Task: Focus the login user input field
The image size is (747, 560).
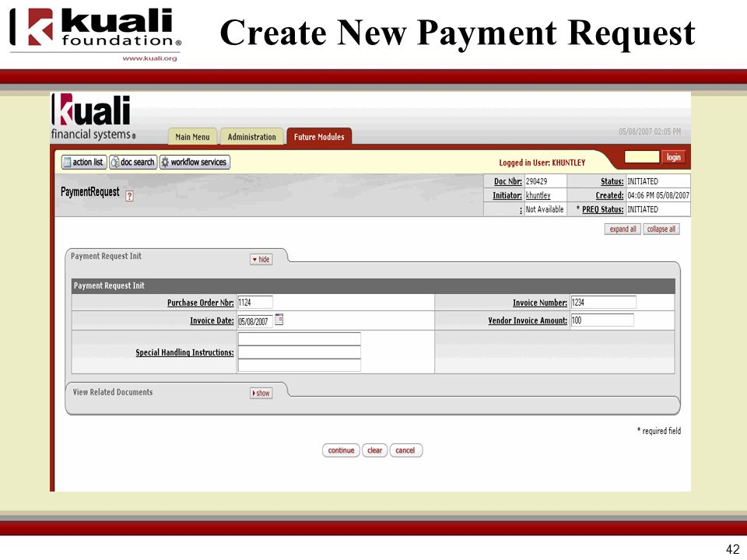Action: (x=642, y=156)
